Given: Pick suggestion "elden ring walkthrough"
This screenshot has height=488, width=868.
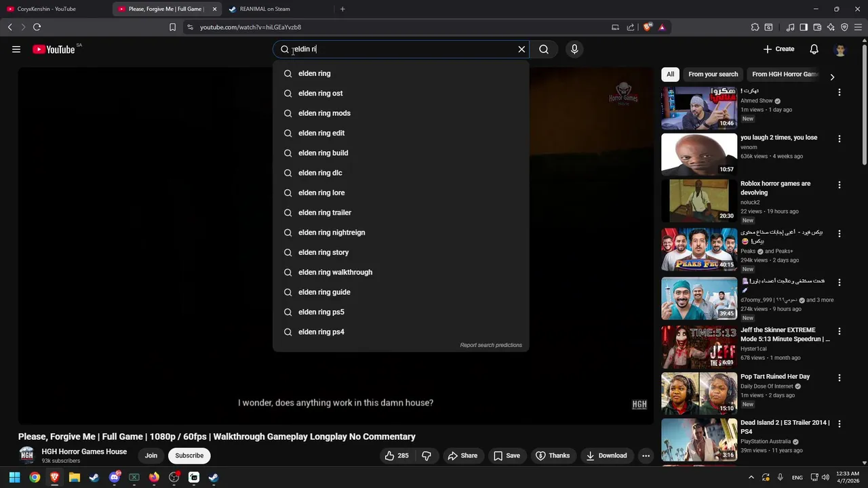Looking at the screenshot, I should [x=401, y=272].
